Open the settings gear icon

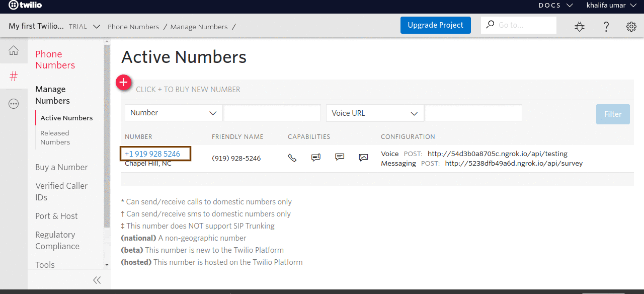coord(631,27)
